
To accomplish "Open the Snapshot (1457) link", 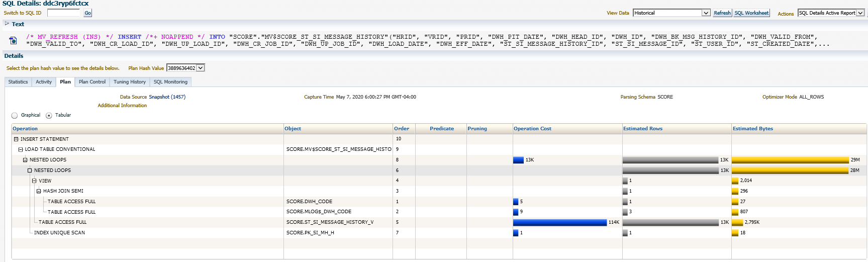I will coord(167,97).
